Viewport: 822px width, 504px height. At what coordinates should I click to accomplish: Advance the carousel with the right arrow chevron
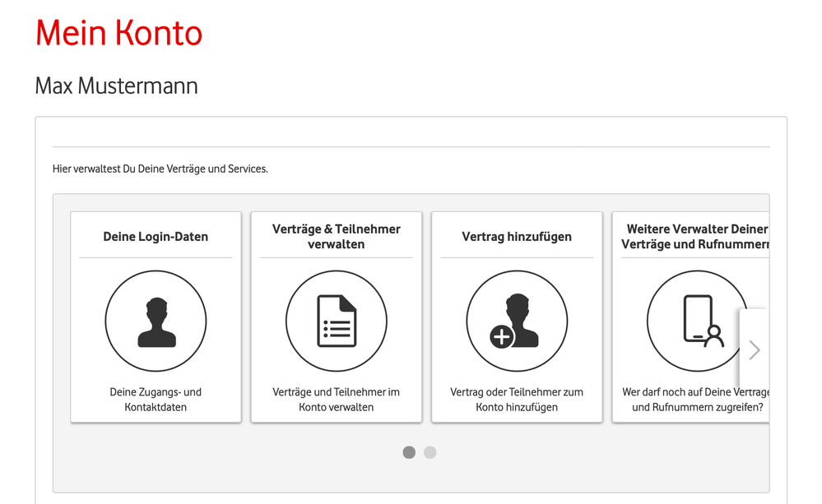754,349
